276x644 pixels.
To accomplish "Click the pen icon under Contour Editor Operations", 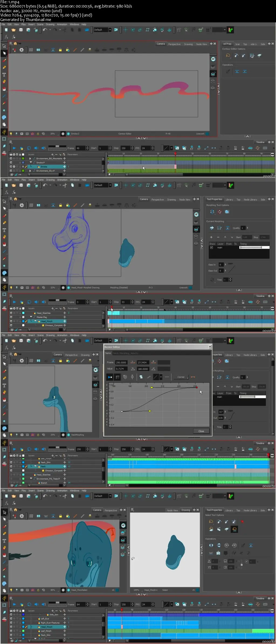I will click(228, 71).
